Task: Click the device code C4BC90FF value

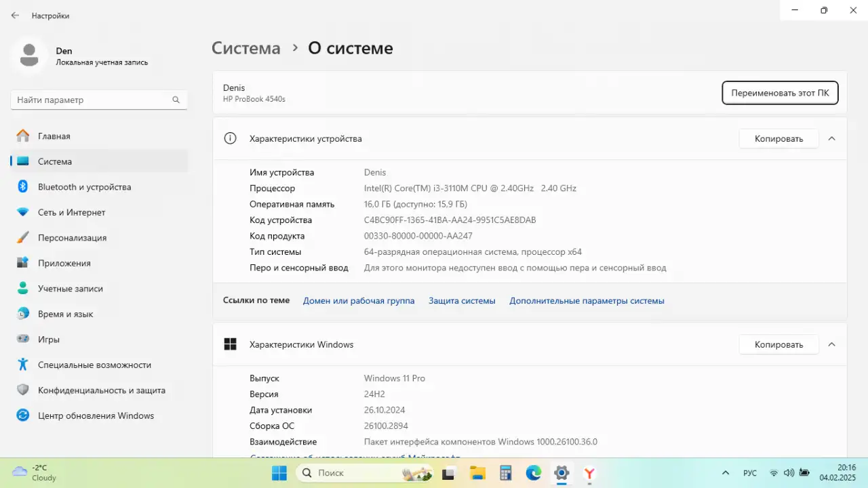Action: tap(450, 220)
